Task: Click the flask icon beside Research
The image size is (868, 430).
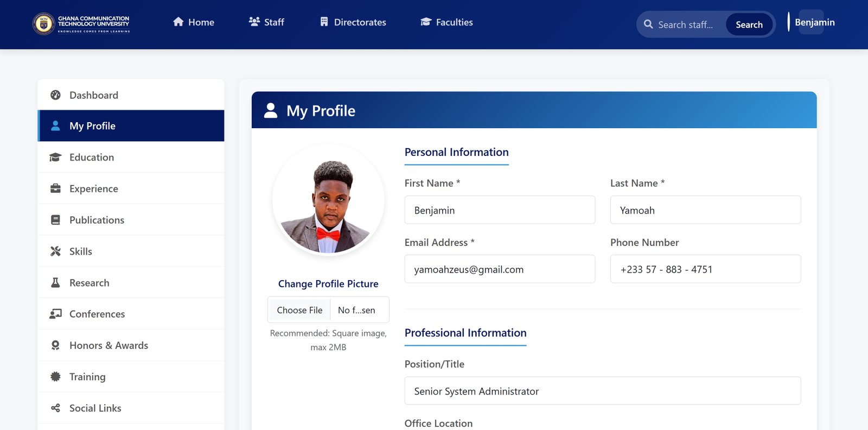Action: coord(55,283)
